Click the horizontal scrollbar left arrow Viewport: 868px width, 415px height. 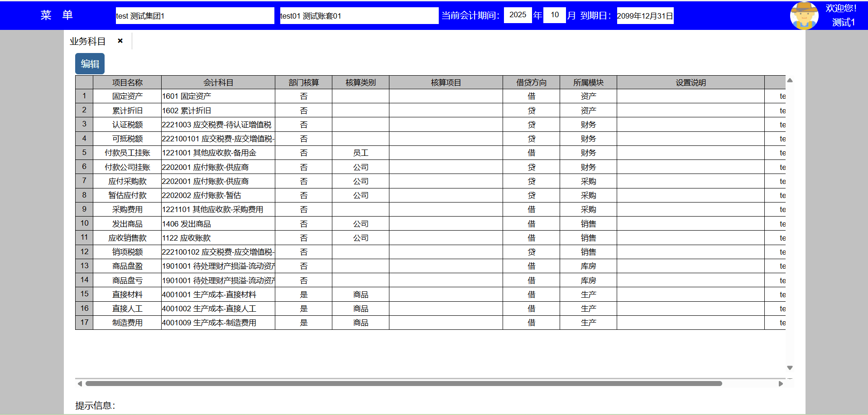point(80,384)
